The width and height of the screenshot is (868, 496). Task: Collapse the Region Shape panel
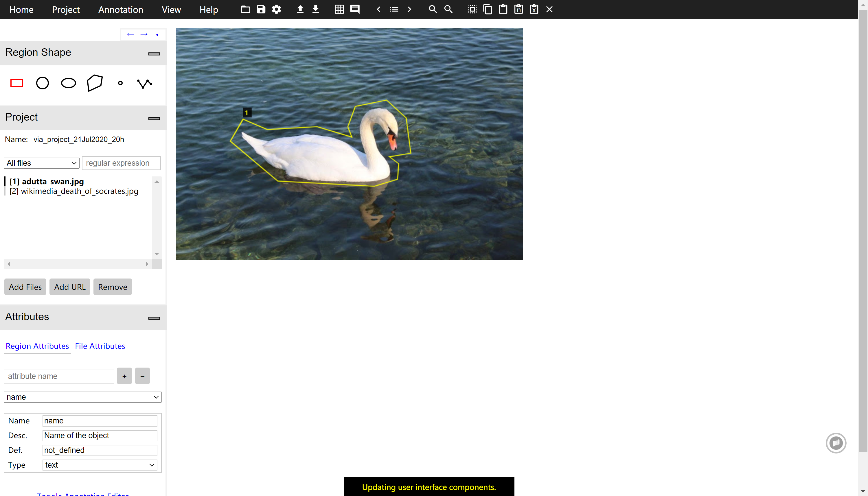(154, 54)
